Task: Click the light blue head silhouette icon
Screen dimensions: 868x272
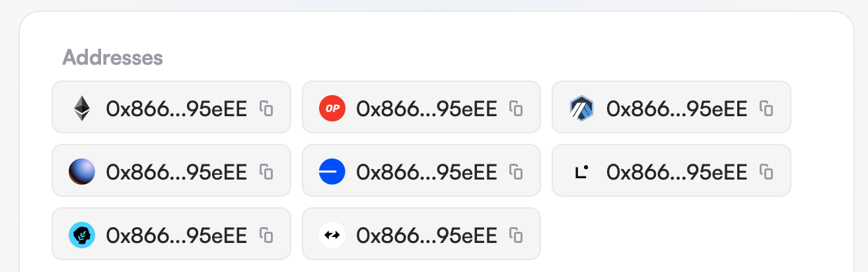Action: 82,235
